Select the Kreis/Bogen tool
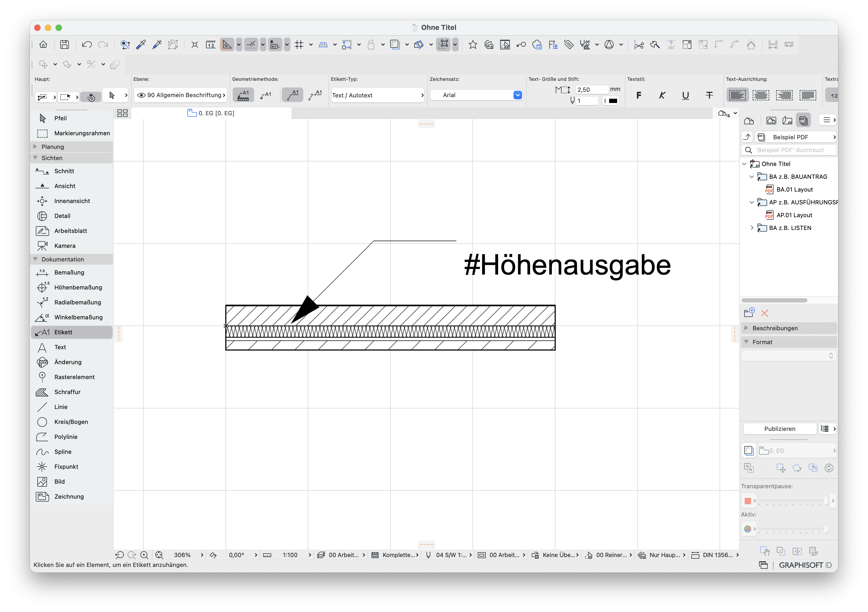Image resolution: width=868 pixels, height=612 pixels. click(71, 422)
